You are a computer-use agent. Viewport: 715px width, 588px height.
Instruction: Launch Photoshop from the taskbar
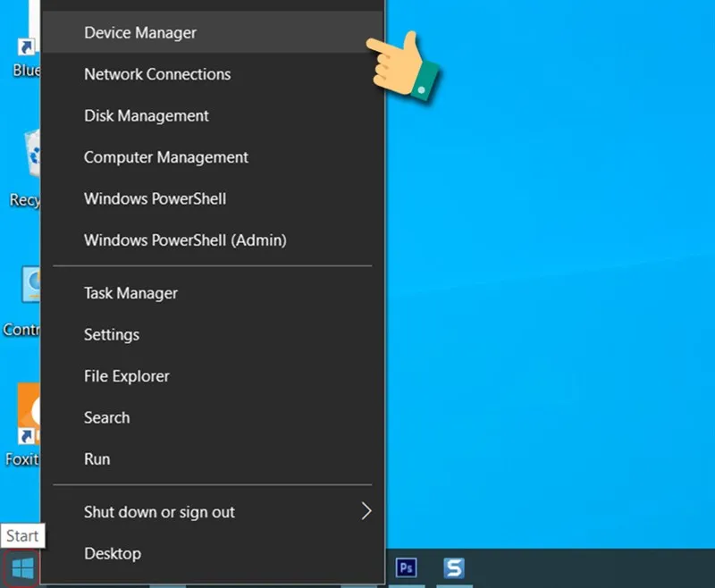pyautogui.click(x=407, y=567)
